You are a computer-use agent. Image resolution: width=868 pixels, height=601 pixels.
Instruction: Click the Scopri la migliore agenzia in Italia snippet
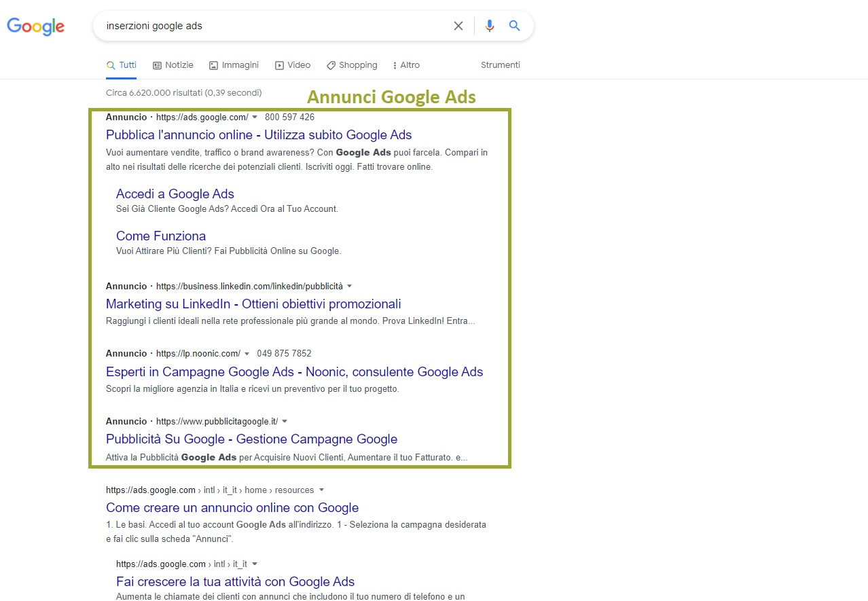[x=253, y=389]
